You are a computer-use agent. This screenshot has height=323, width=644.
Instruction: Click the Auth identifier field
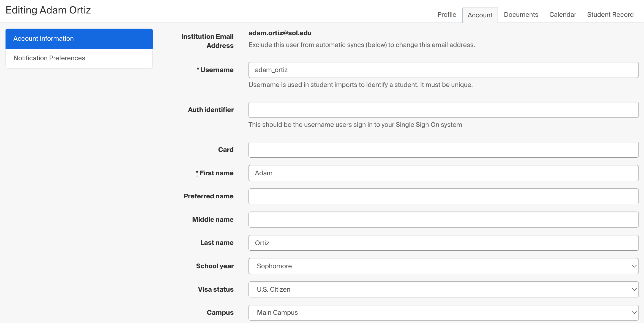(443, 110)
